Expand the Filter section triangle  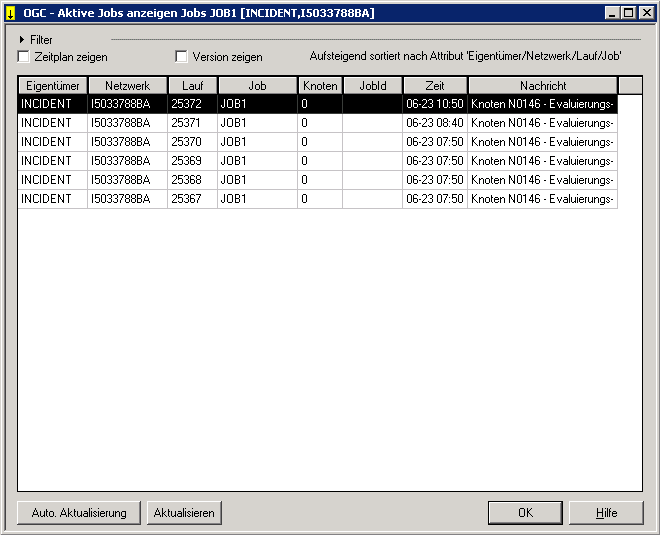pos(23,40)
